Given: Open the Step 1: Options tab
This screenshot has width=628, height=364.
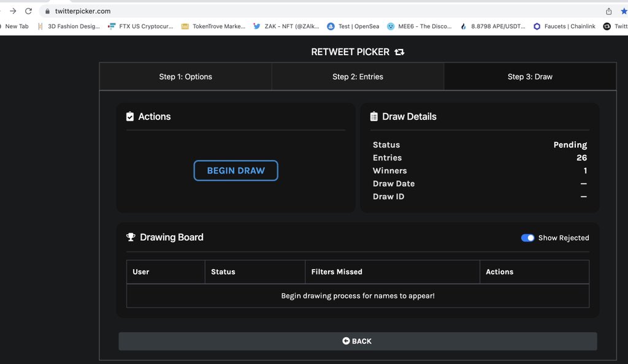Looking at the screenshot, I should (185, 77).
